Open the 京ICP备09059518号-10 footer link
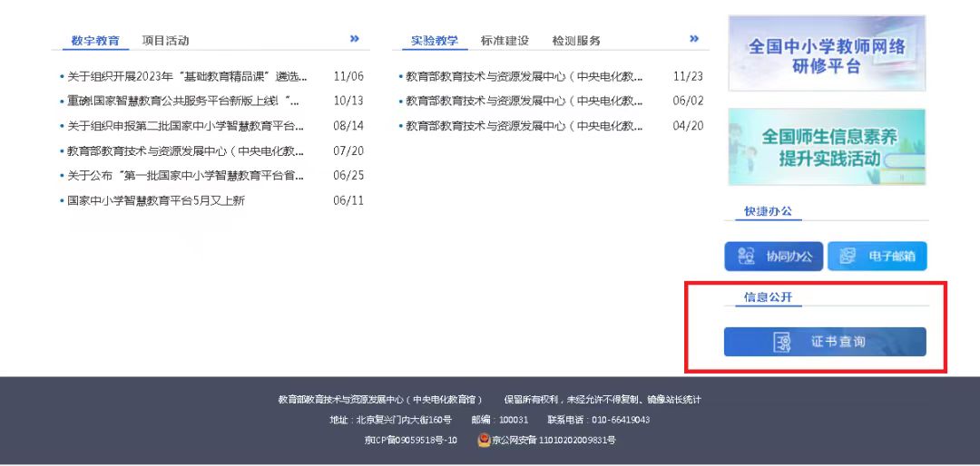980x466 pixels. click(x=411, y=441)
